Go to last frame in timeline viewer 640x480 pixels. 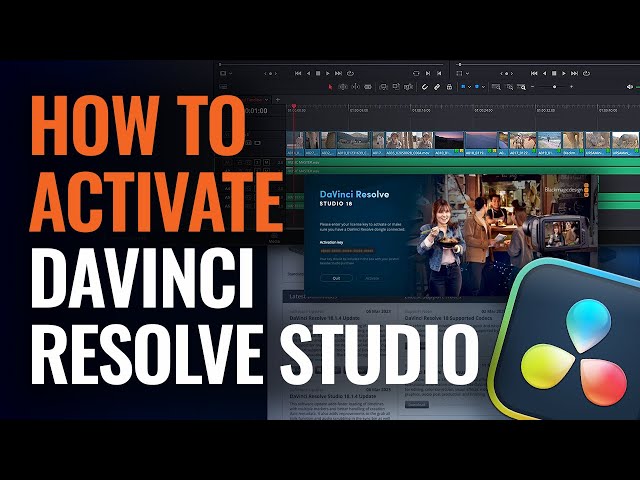tap(574, 73)
